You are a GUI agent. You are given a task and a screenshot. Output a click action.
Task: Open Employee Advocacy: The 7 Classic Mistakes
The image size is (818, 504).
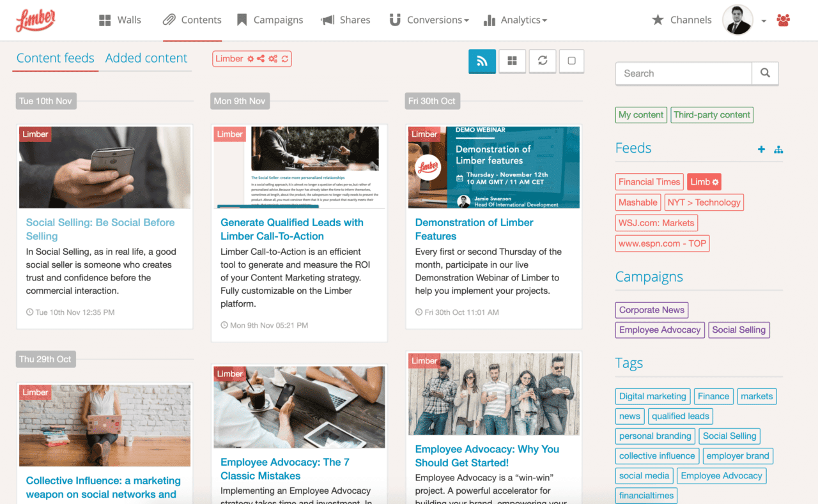click(285, 469)
